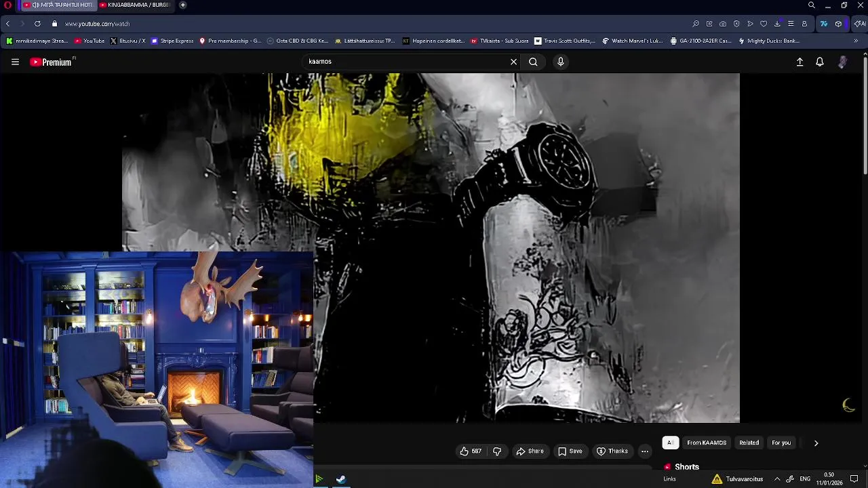This screenshot has width=868, height=488.
Task: Take a snapshot with the camera icon
Action: (x=723, y=24)
